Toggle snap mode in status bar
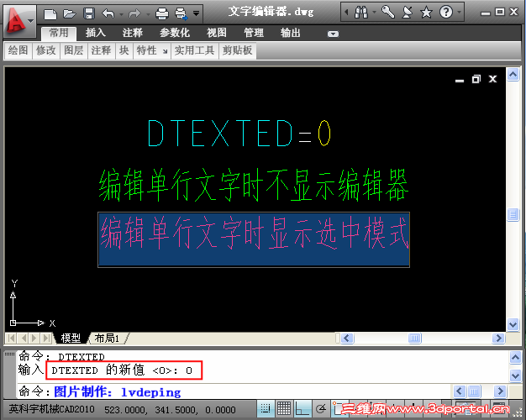The width and height of the screenshot is (526, 420). (x=266, y=408)
